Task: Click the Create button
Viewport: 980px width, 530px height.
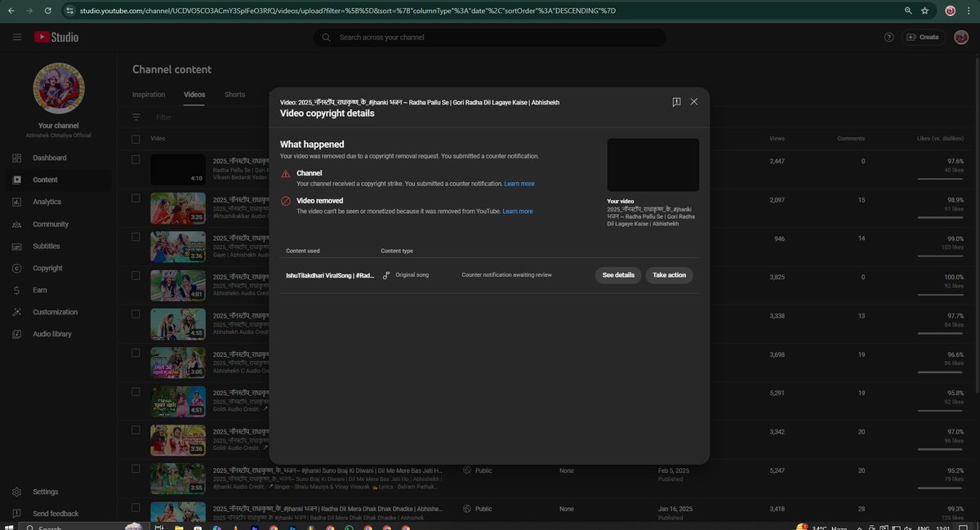Action: click(x=923, y=38)
